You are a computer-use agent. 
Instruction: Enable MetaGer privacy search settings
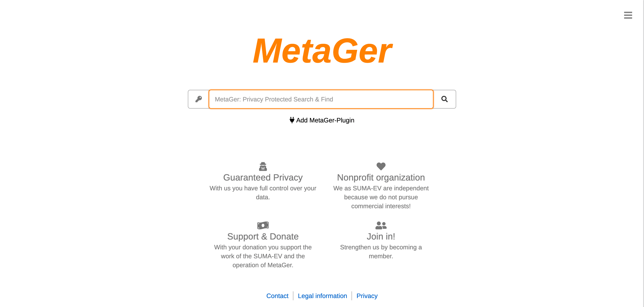(198, 99)
